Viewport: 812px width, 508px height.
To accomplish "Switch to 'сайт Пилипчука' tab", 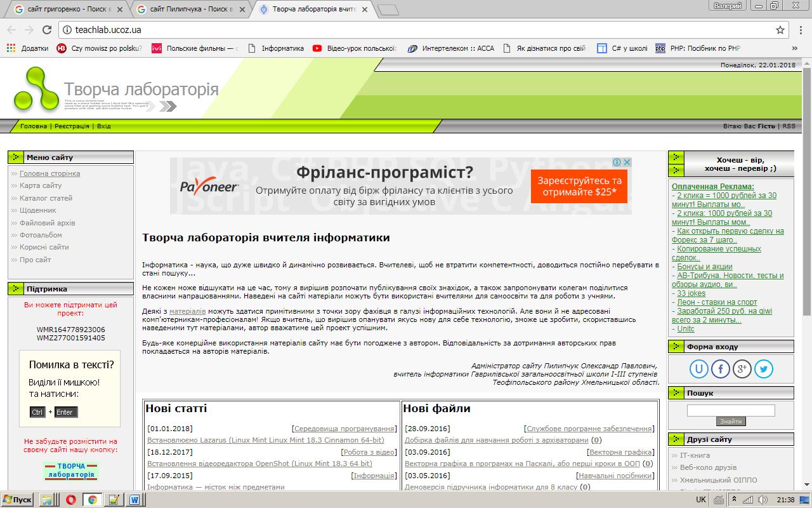I will click(x=190, y=10).
